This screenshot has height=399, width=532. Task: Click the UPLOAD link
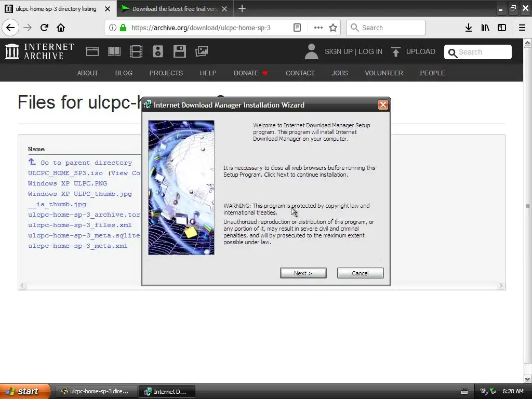tap(421, 51)
